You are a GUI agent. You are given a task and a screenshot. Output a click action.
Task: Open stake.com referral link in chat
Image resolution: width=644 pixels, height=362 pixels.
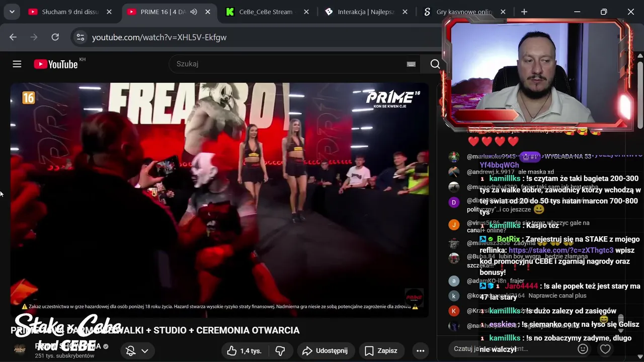[561, 250]
